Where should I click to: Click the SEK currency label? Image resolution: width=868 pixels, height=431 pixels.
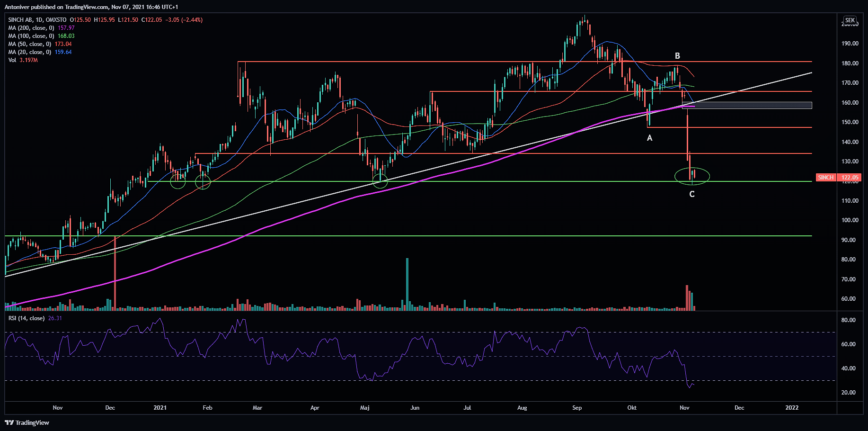click(850, 20)
